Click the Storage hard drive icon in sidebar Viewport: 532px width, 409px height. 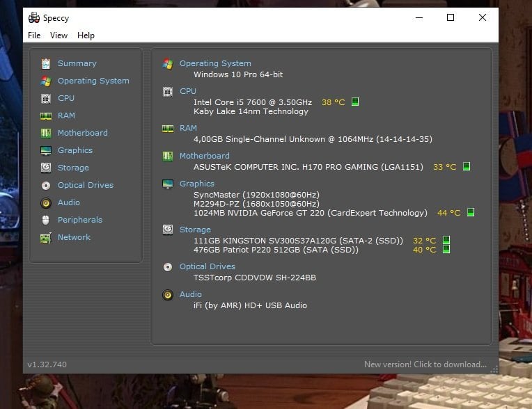click(x=46, y=168)
